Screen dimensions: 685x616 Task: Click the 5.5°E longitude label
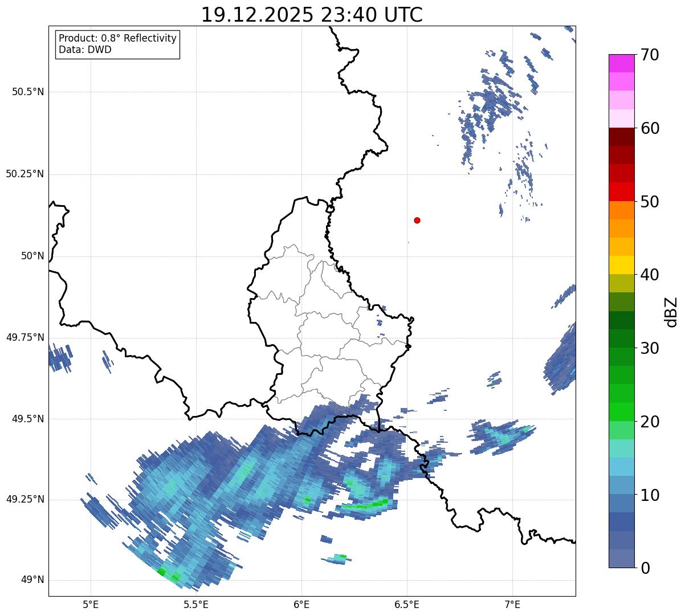pos(196,605)
